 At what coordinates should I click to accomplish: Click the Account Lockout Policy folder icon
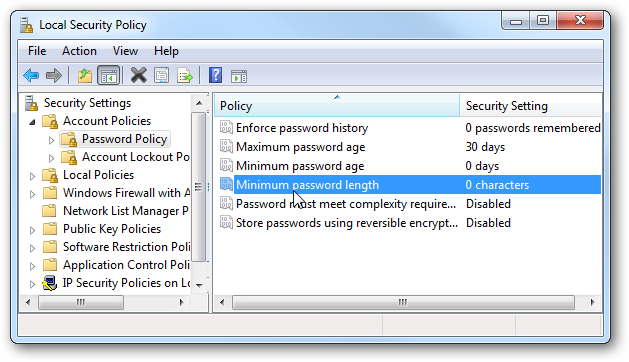tap(69, 157)
